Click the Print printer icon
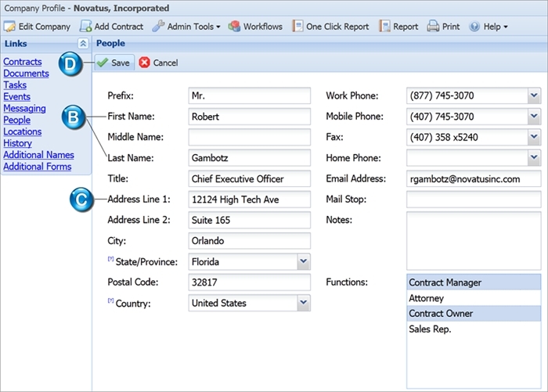The width and height of the screenshot is (548, 392). click(433, 26)
